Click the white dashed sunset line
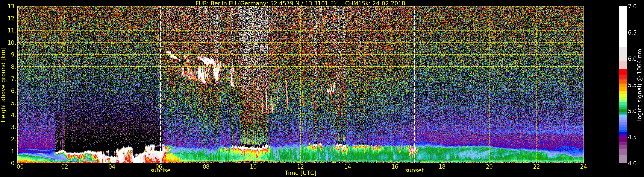This screenshot has width=644, height=177. pos(414,85)
